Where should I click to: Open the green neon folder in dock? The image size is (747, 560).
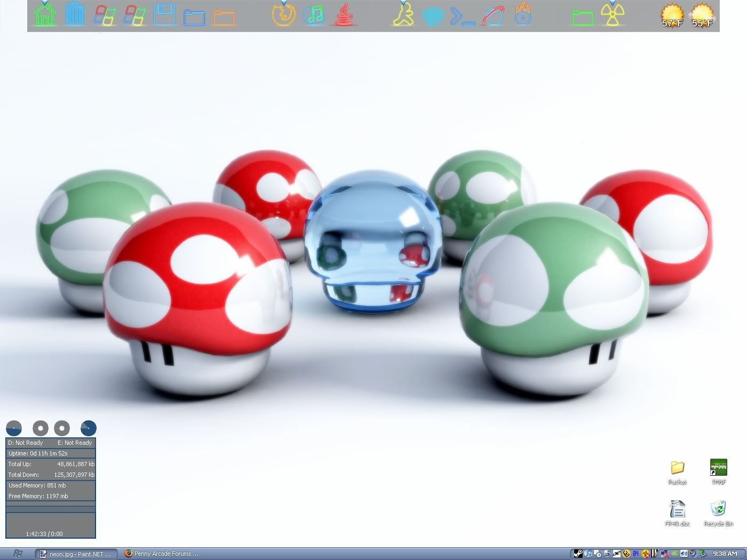[x=582, y=17]
